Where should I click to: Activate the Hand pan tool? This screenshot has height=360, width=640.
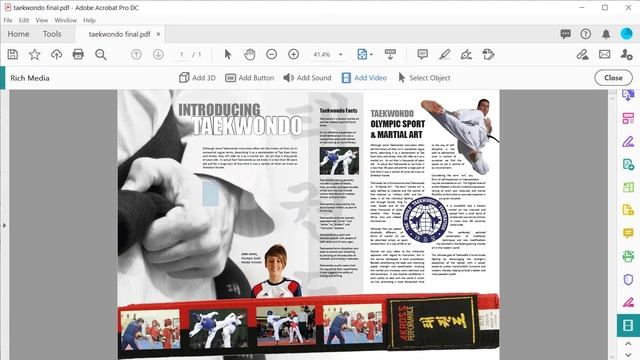pos(249,54)
